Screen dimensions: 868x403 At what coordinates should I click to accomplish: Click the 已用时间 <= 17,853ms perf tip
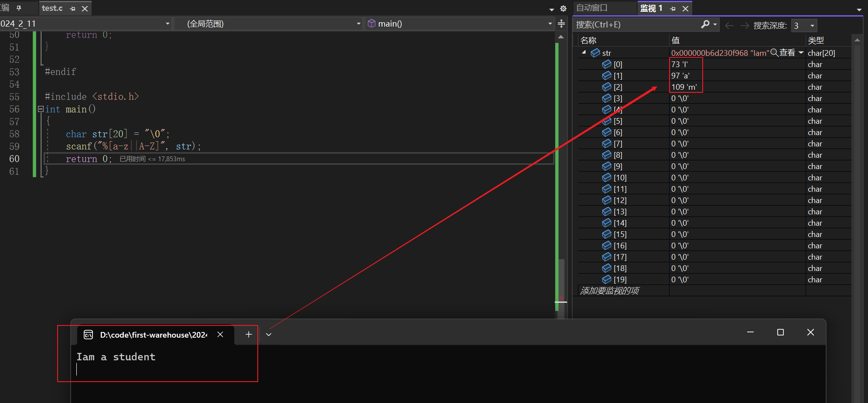(x=152, y=159)
